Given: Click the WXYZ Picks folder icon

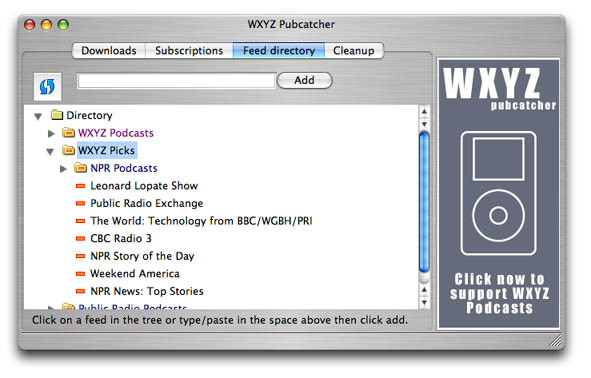Looking at the screenshot, I should tap(68, 150).
